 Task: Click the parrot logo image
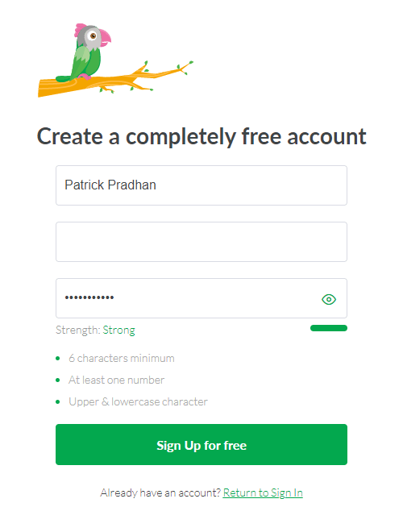115,60
